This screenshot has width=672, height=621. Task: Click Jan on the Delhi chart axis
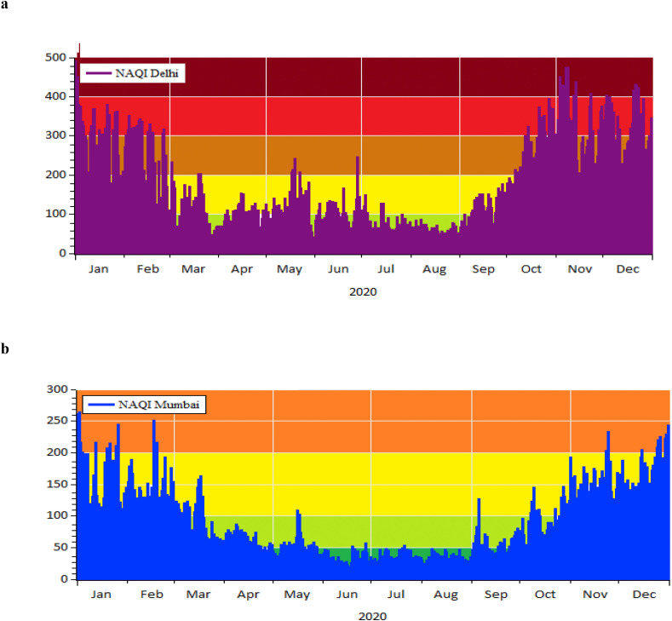[x=99, y=269]
